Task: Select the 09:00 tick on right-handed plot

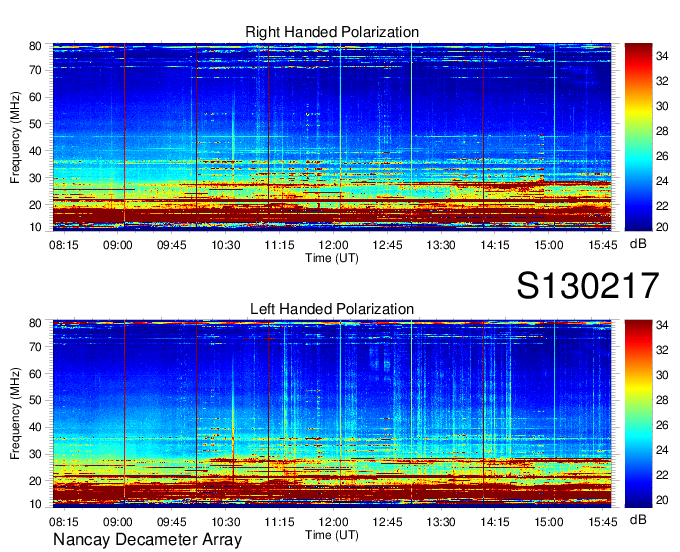Action: pyautogui.click(x=118, y=245)
